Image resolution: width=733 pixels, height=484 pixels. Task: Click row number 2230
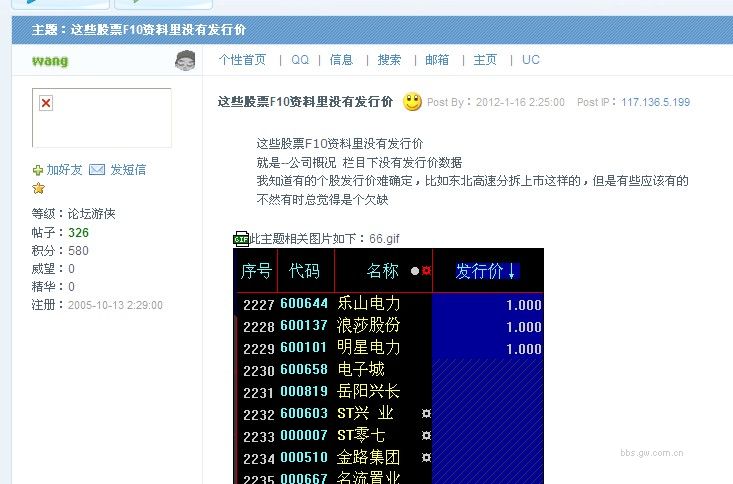pos(259,371)
